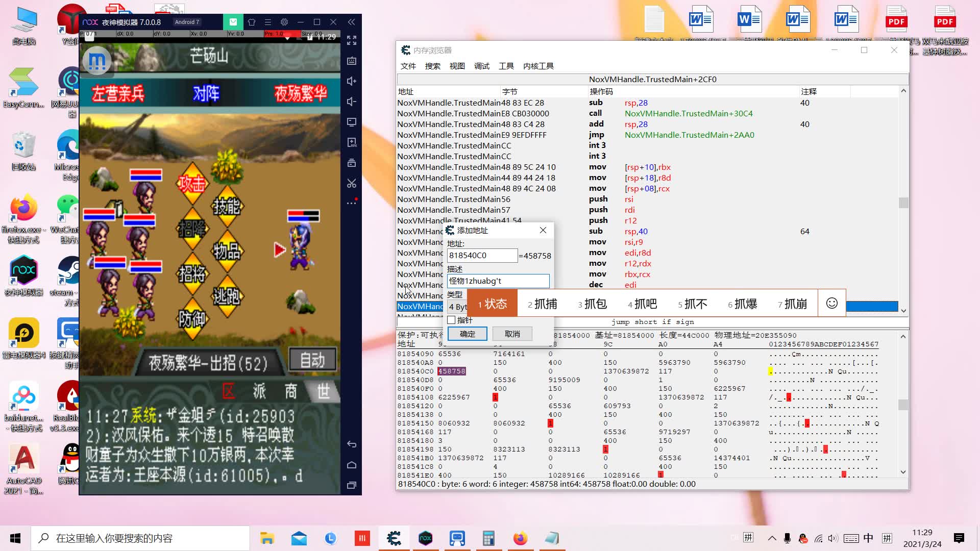Open emoji picker in IME bar
The width and height of the screenshot is (980, 551).
(831, 303)
